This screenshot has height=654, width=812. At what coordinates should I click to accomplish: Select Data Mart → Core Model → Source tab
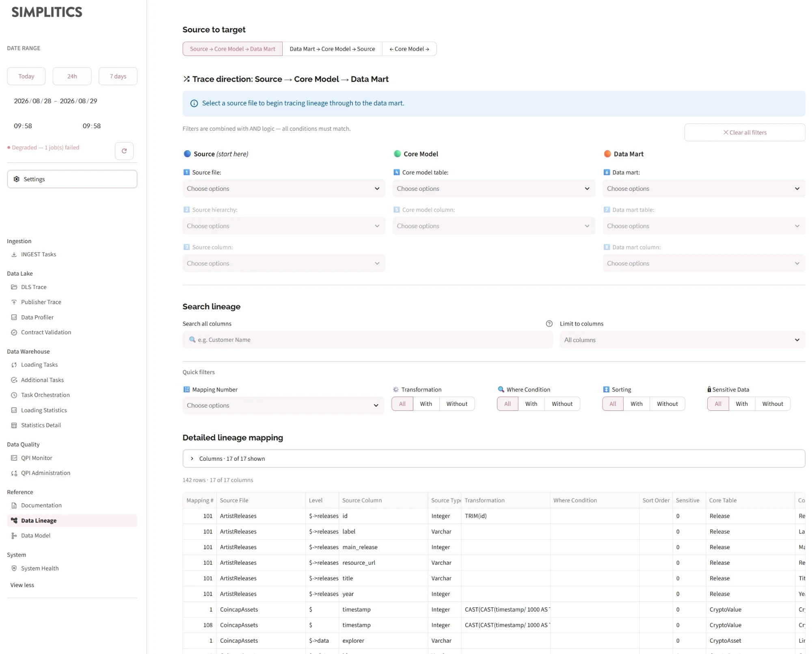pyautogui.click(x=332, y=49)
